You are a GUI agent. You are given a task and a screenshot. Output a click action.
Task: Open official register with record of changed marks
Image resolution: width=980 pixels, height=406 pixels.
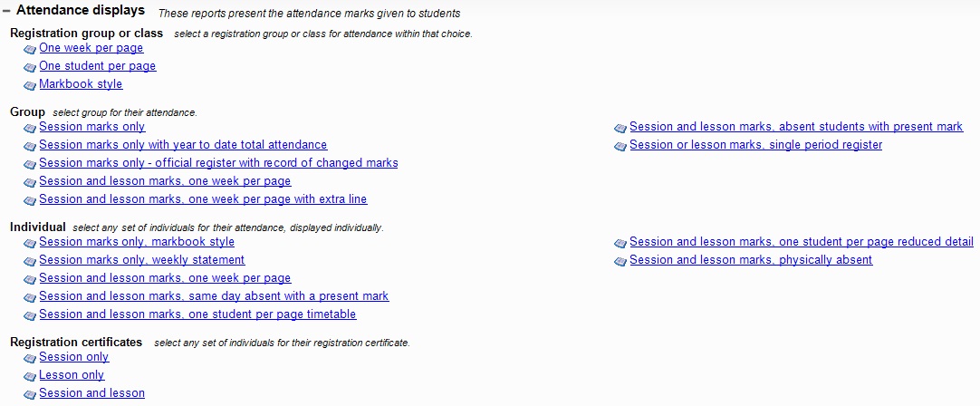point(219,162)
